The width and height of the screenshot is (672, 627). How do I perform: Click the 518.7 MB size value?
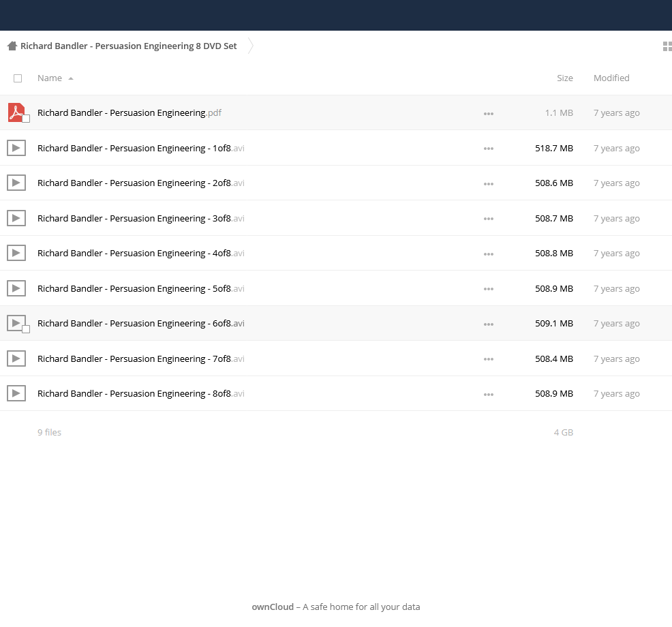553,149
